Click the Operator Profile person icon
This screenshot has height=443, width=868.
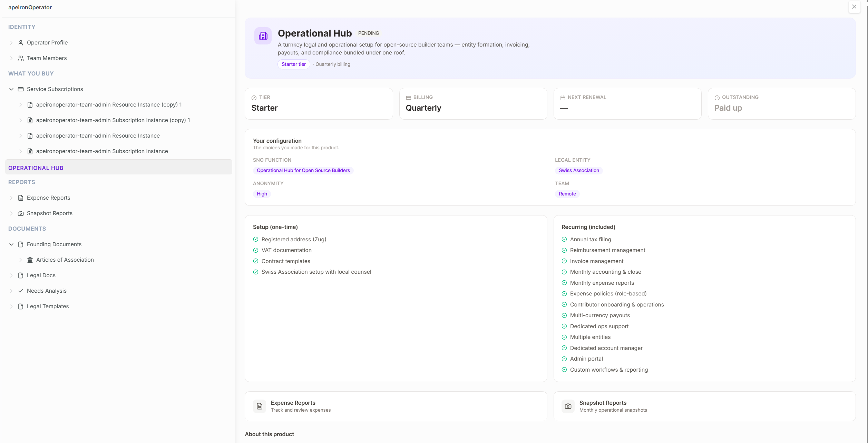(21, 43)
